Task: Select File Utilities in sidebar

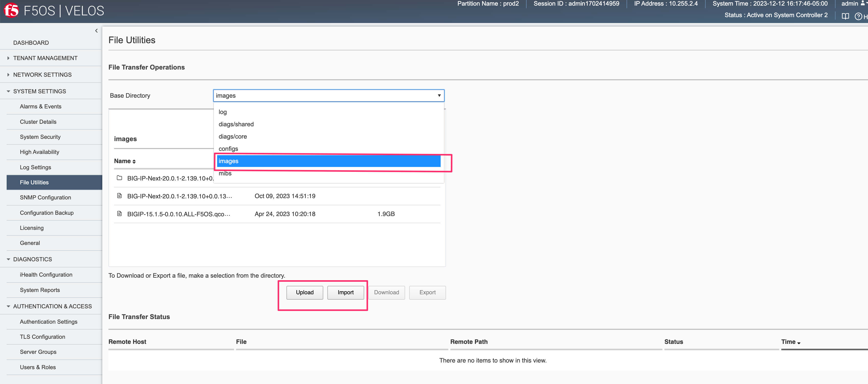Action: pyautogui.click(x=54, y=182)
